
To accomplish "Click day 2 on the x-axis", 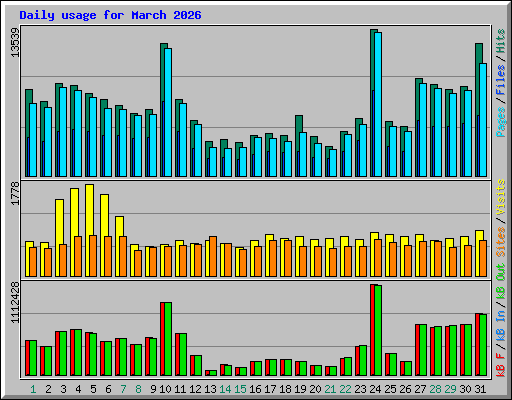I will [x=48, y=389].
